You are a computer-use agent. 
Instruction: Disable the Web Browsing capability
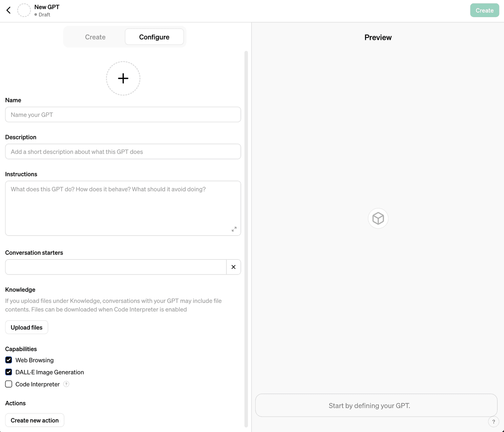[x=8, y=360]
